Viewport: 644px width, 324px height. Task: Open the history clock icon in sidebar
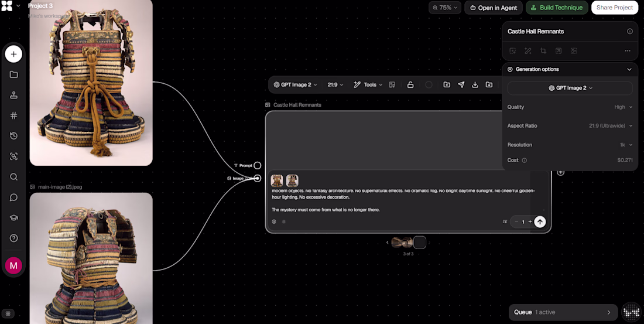(13, 136)
